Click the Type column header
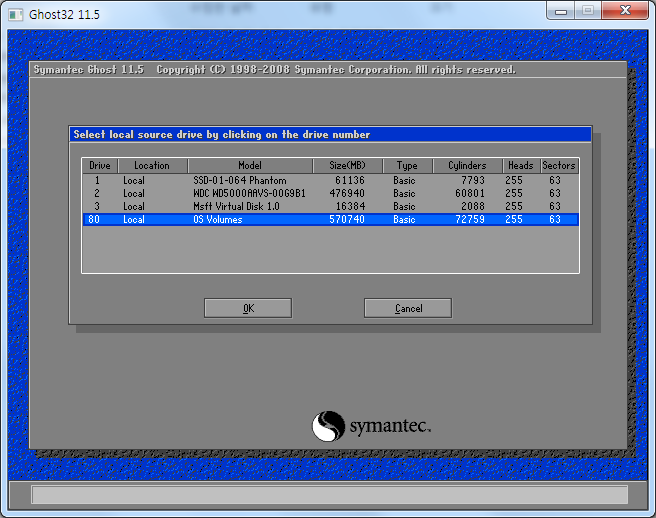Viewport: 656px width, 518px height. point(407,166)
